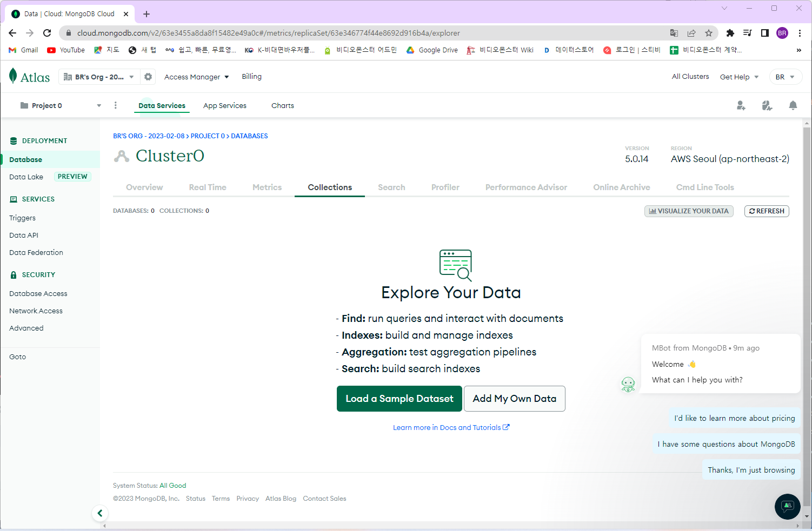The image size is (812, 531).
Task: Select the Collections tab
Action: tap(330, 187)
